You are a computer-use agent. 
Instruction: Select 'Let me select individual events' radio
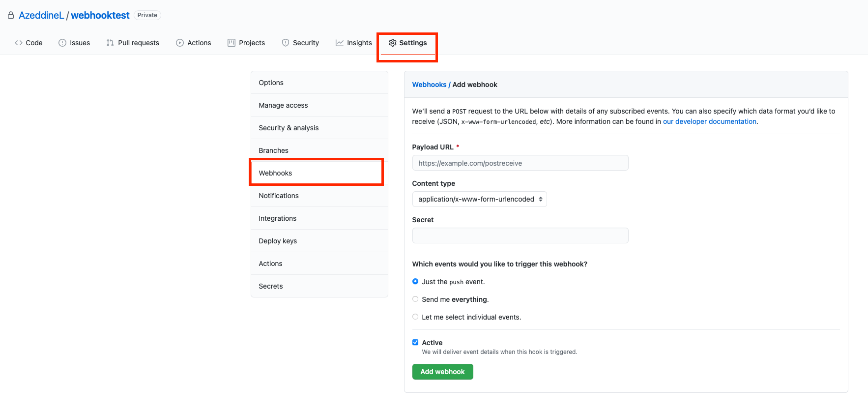415,317
